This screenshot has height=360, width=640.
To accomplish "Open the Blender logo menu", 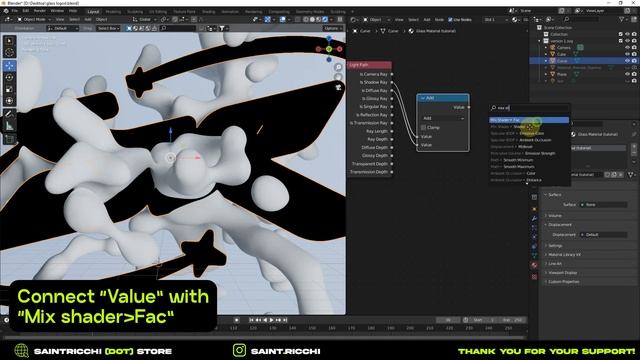I will pos(6,11).
